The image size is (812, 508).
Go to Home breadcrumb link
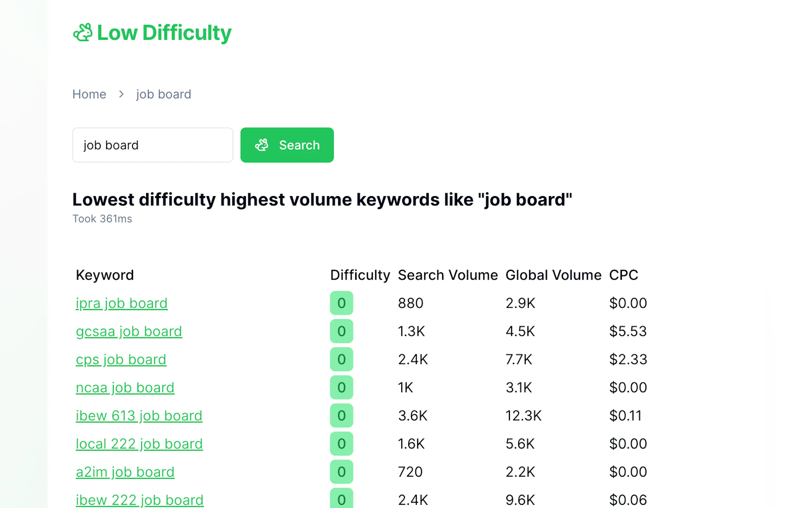pos(89,94)
